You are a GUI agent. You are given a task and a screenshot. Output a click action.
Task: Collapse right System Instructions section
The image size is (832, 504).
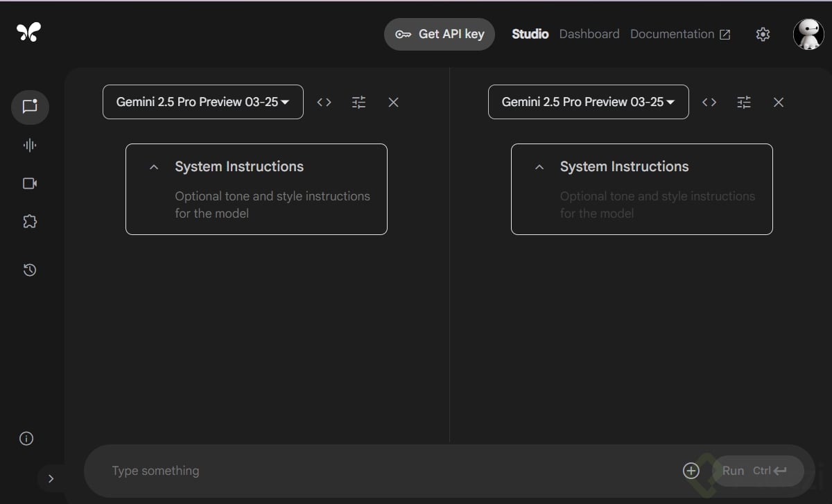[x=539, y=167]
